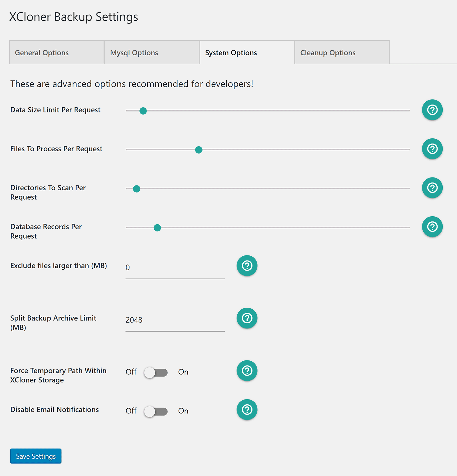Click Directories To Scan slider handle
457x476 pixels.
tap(137, 189)
